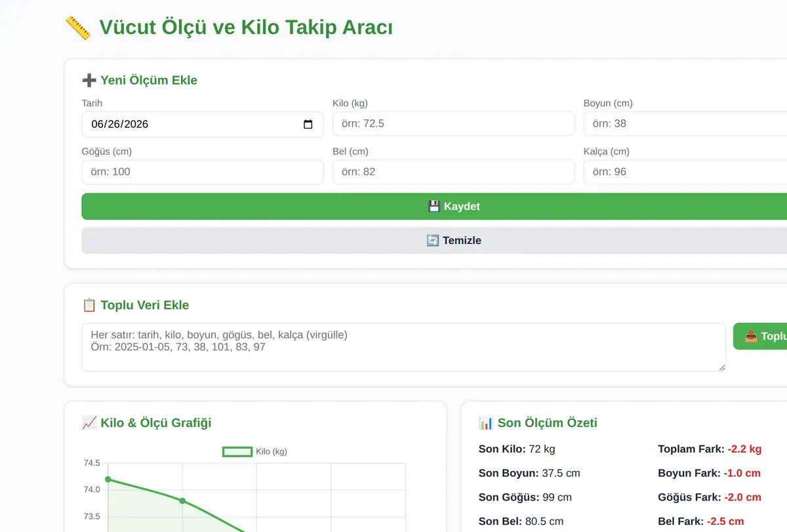This screenshot has height=532, width=787.
Task: Click into the Göğüs (cm) field
Action: (203, 172)
